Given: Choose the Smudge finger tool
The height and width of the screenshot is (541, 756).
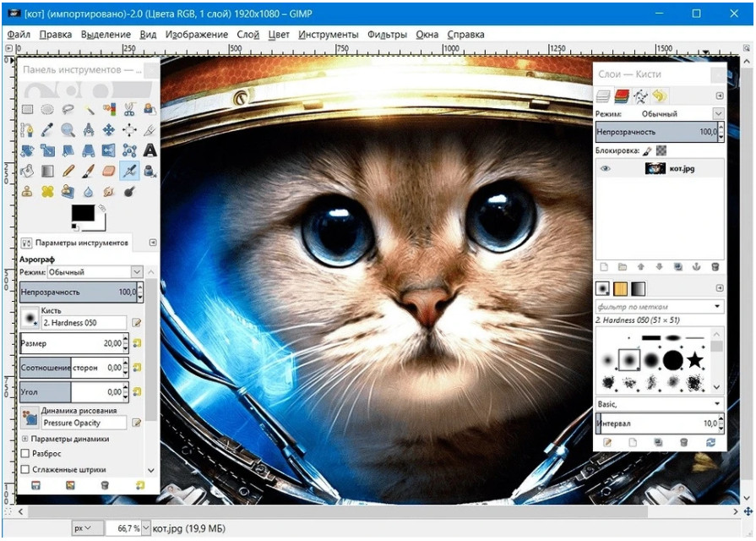Looking at the screenshot, I should (109, 192).
